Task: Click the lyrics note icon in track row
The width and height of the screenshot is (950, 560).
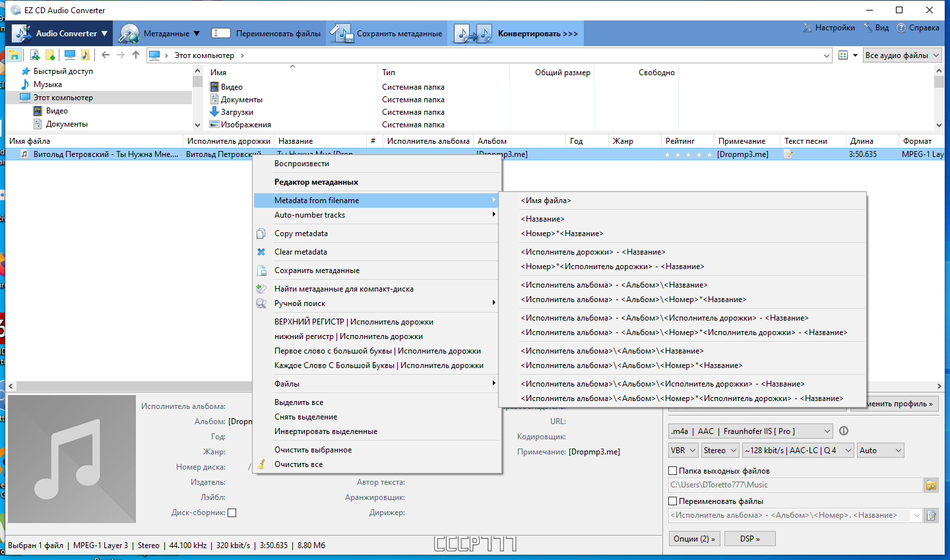Action: point(788,154)
